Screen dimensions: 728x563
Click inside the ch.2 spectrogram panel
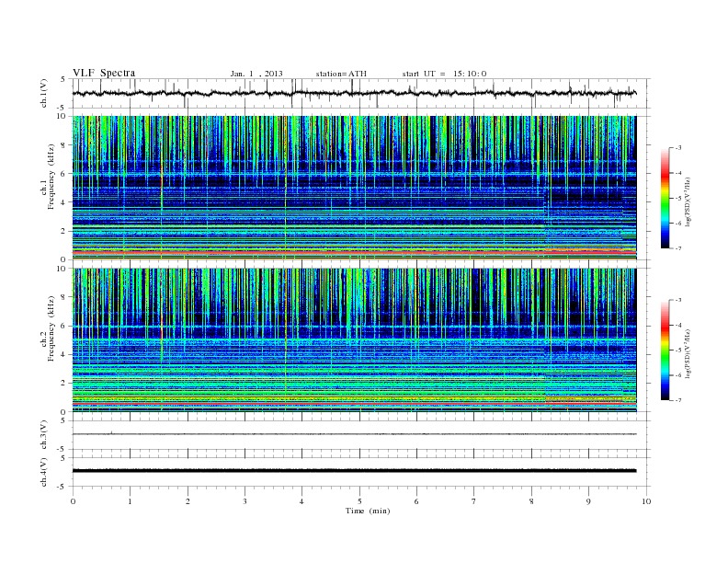click(x=354, y=340)
